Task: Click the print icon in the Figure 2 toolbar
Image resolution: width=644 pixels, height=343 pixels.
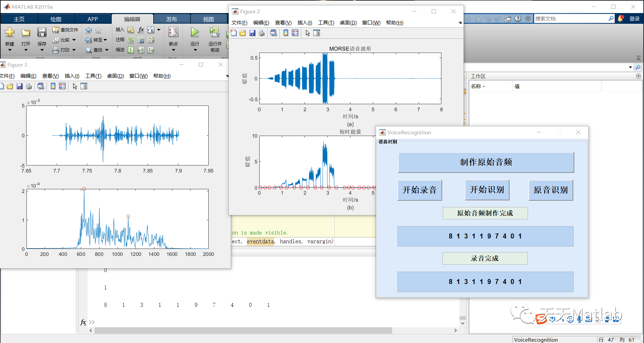Action: point(262,33)
